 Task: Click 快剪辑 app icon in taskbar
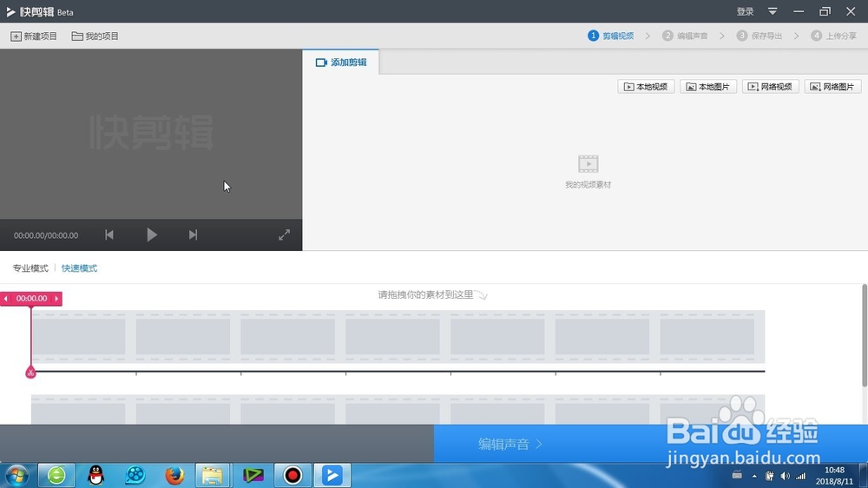(332, 475)
